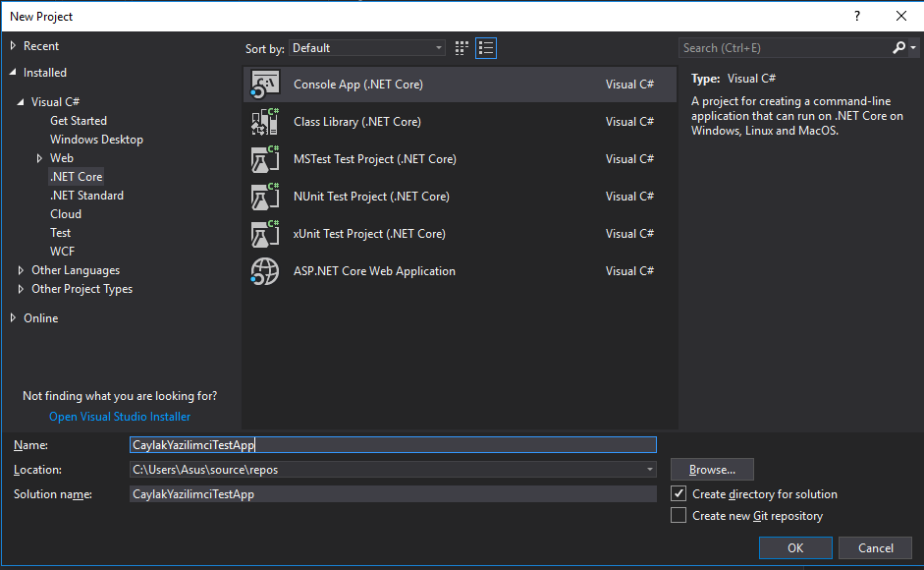The height and width of the screenshot is (570, 924).
Task: Collapse the Visual C# tree node
Action: [x=21, y=101]
